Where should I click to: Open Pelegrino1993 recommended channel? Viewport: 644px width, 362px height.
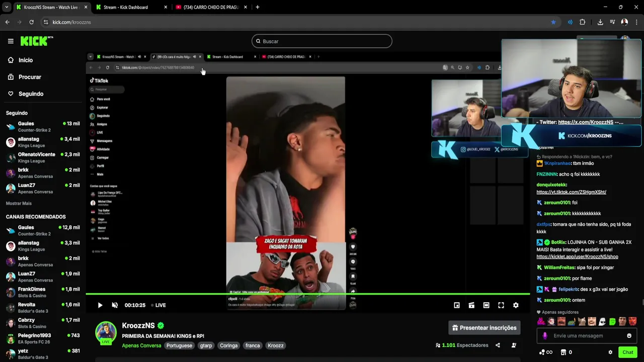click(42, 338)
